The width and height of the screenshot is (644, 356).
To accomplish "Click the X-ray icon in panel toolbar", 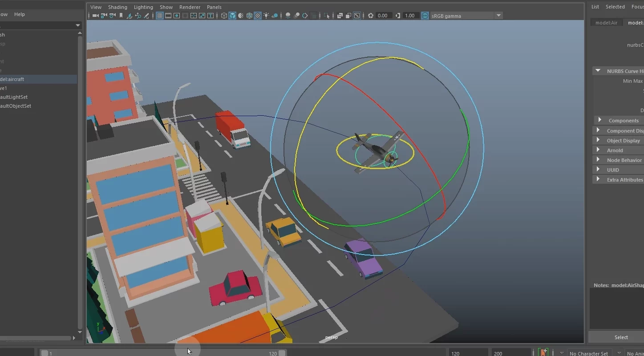I will pos(340,16).
